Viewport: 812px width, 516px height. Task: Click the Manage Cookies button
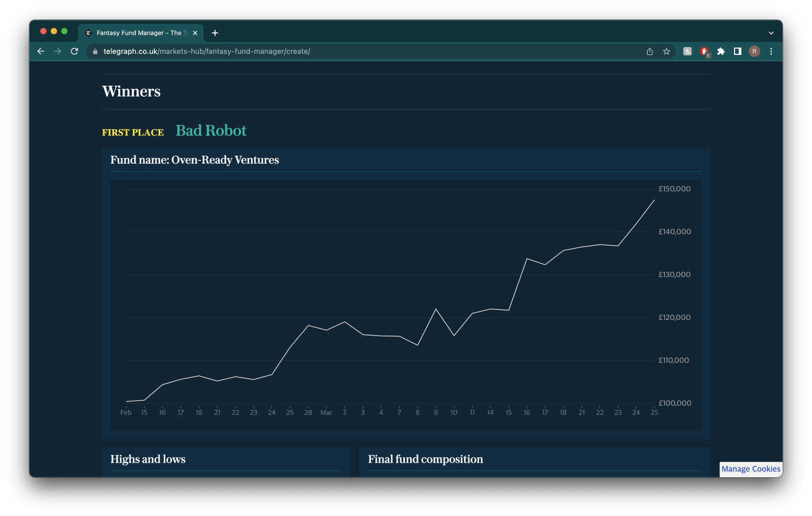(750, 469)
